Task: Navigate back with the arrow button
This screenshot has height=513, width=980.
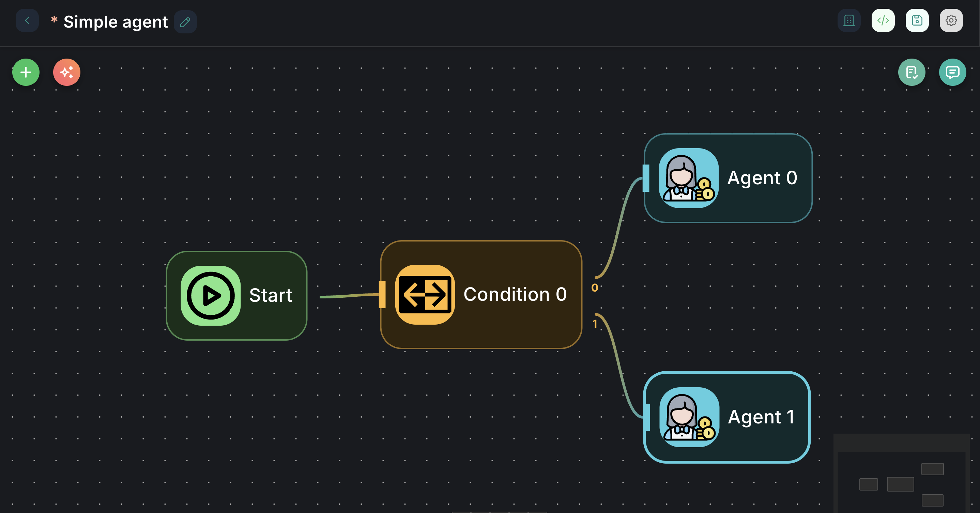Action: [x=27, y=20]
